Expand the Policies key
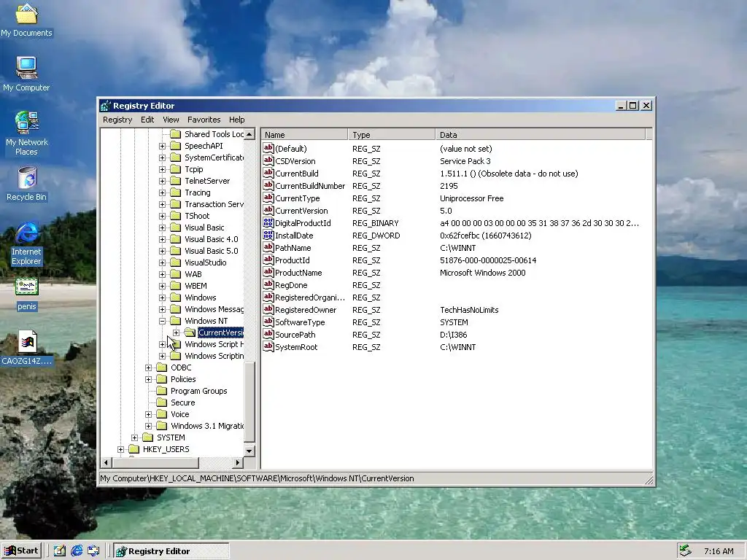Screen dimensions: 747x560 pos(149,379)
